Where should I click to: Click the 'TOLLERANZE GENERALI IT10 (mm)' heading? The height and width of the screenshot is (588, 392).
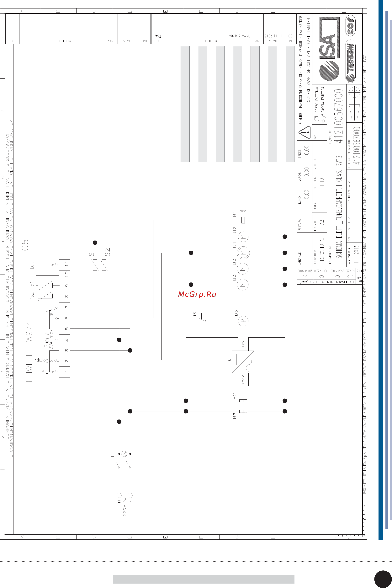[327, 282]
